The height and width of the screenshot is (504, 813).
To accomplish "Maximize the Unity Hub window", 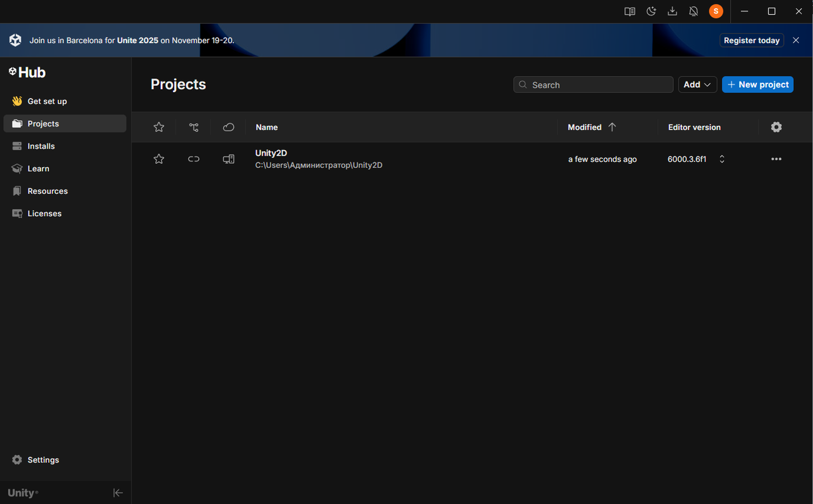I will click(x=772, y=11).
